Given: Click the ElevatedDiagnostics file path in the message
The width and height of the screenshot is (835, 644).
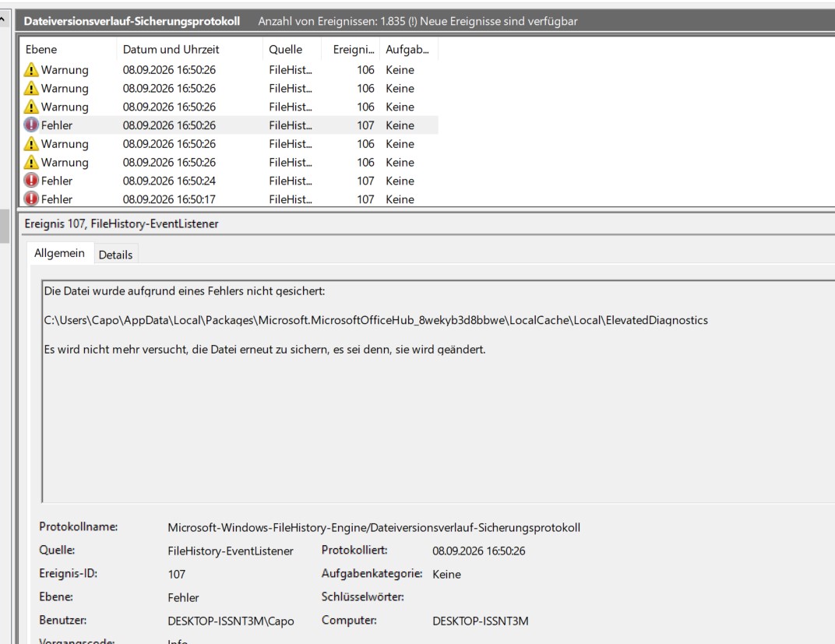Looking at the screenshot, I should pos(376,320).
